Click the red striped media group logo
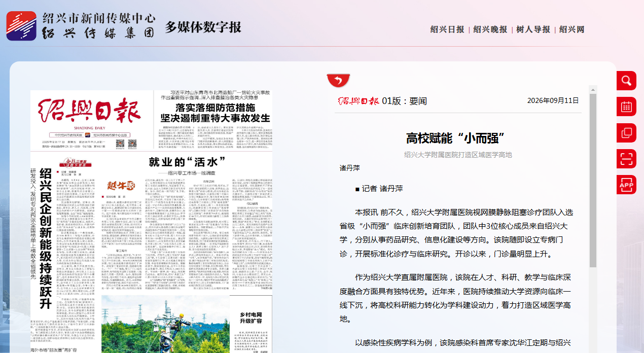 pyautogui.click(x=21, y=26)
